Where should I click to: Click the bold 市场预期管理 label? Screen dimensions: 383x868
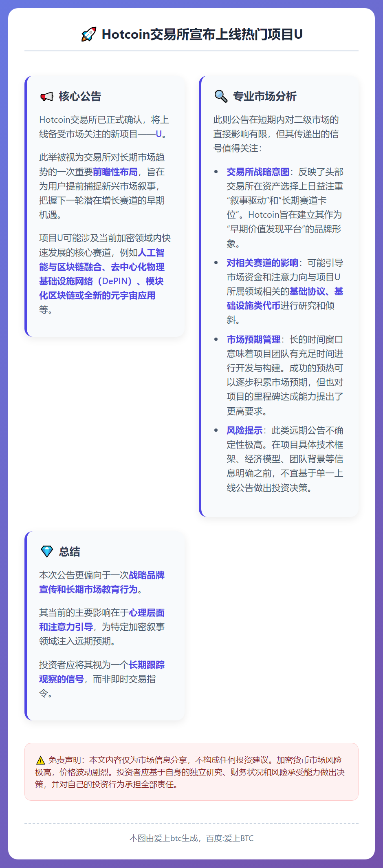[253, 340]
